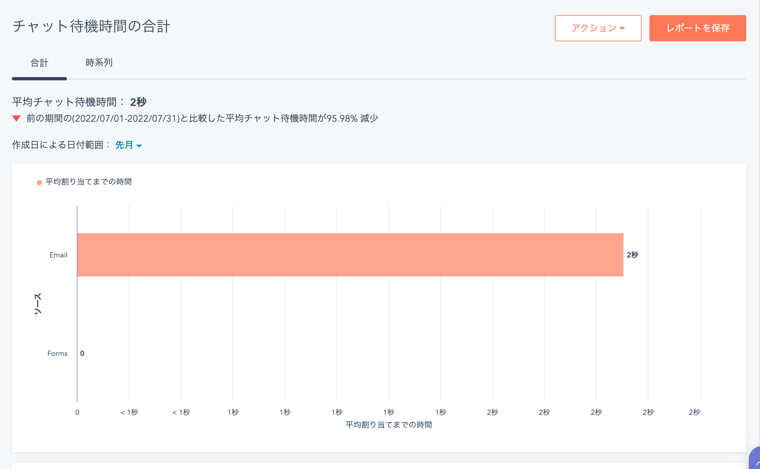Image resolution: width=760 pixels, height=469 pixels.
Task: Click the 作成日による日付範囲 label
Action: [x=61, y=145]
